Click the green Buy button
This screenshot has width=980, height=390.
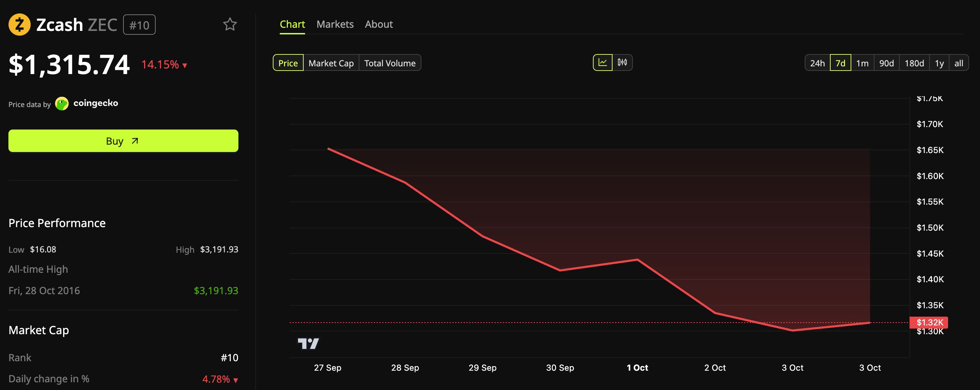click(x=123, y=141)
